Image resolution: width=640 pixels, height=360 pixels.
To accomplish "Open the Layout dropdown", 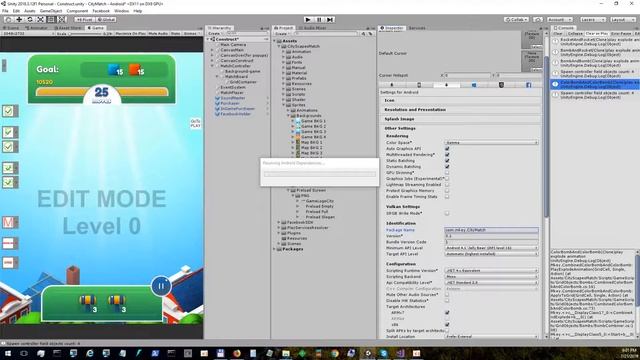I will point(622,19).
